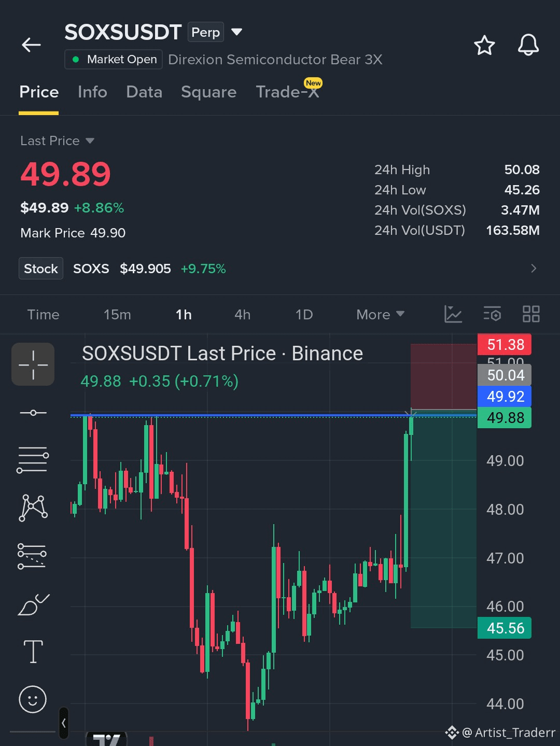
Task: Click the gray 50.04 price label
Action: [505, 375]
